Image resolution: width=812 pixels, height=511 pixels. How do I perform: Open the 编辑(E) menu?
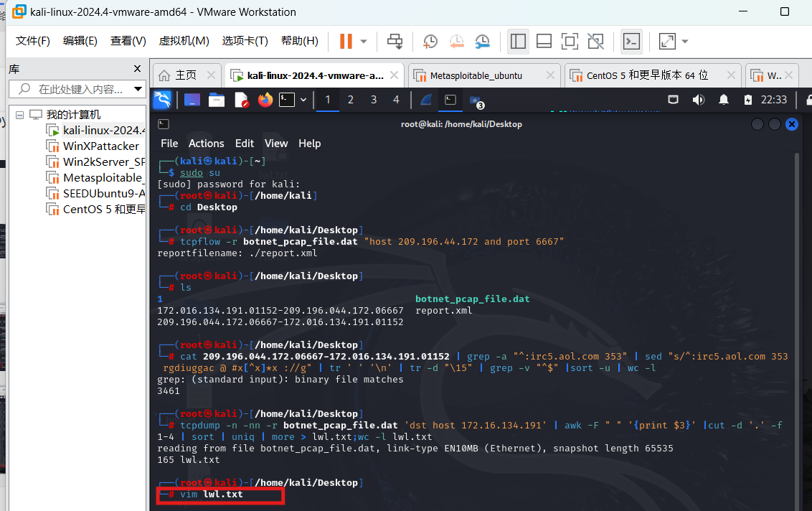[x=80, y=41]
